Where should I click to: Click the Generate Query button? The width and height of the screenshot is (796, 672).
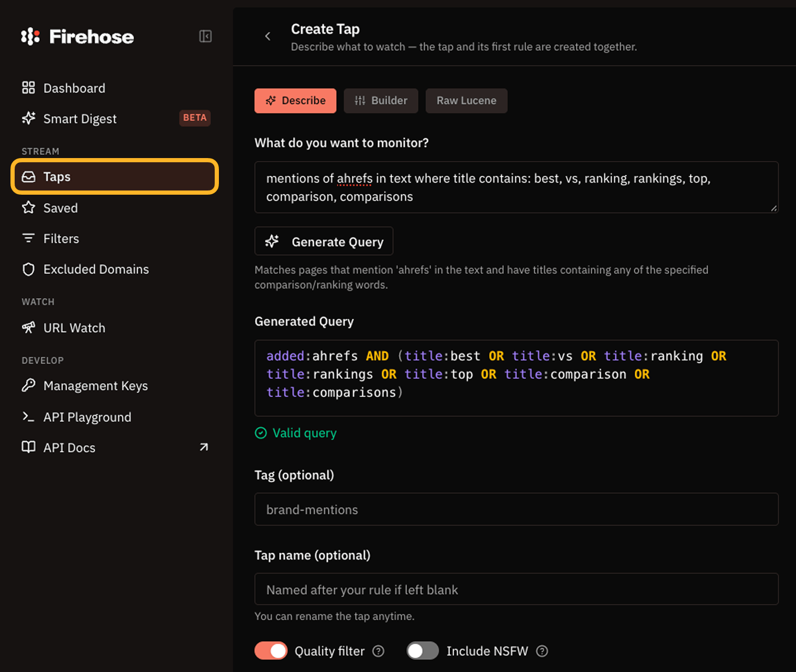[324, 241]
